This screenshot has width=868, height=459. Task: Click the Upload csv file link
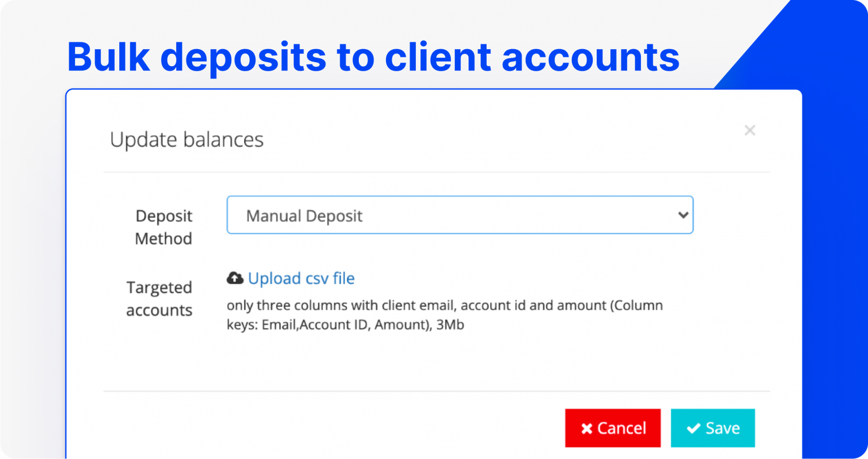(301, 278)
